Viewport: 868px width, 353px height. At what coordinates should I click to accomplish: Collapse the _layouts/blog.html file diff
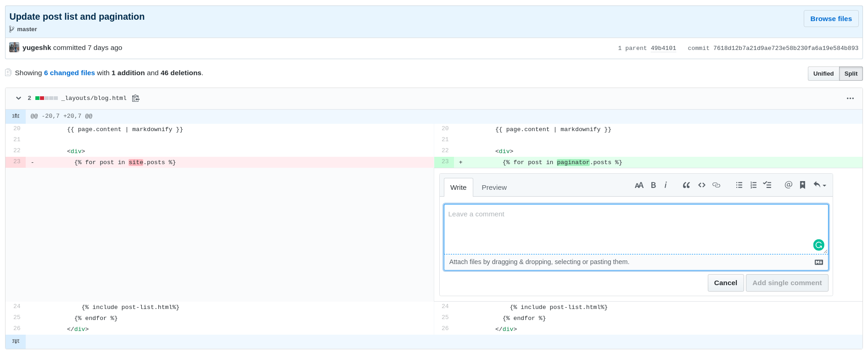coord(18,98)
